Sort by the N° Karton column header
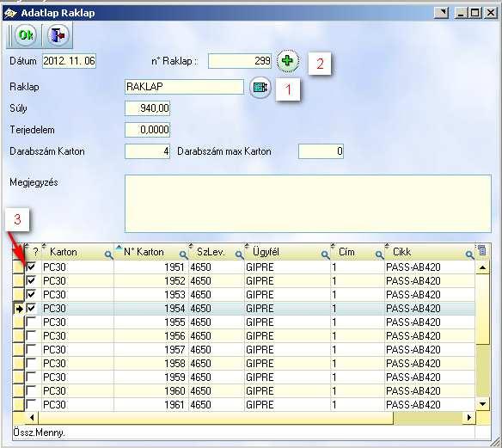The width and height of the screenshot is (502, 448). (x=144, y=252)
